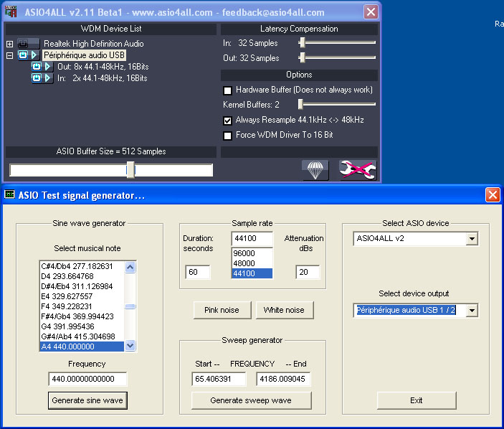Click sweep End frequency field 4186.009045
Image resolution: width=504 pixels, height=429 pixels.
tap(283, 379)
